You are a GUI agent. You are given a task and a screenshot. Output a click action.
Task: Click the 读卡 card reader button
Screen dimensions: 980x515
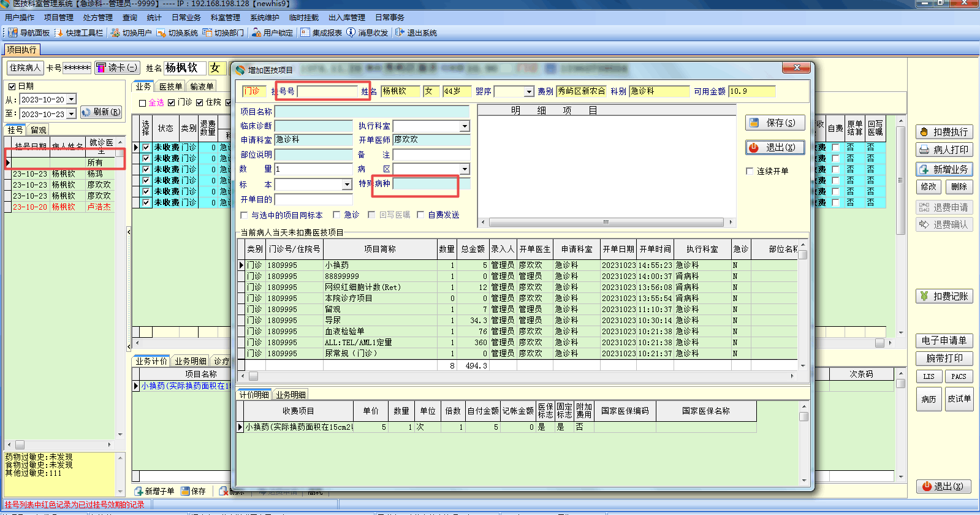pyautogui.click(x=117, y=67)
